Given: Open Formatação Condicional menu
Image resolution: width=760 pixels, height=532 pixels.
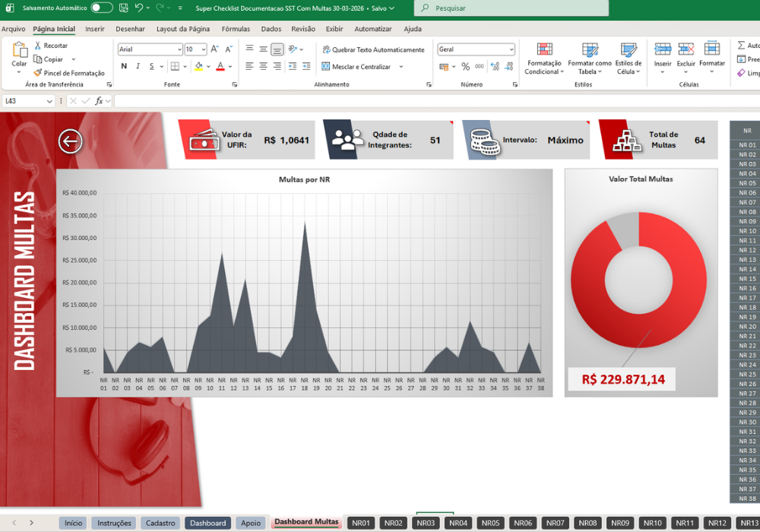Looking at the screenshot, I should point(544,59).
